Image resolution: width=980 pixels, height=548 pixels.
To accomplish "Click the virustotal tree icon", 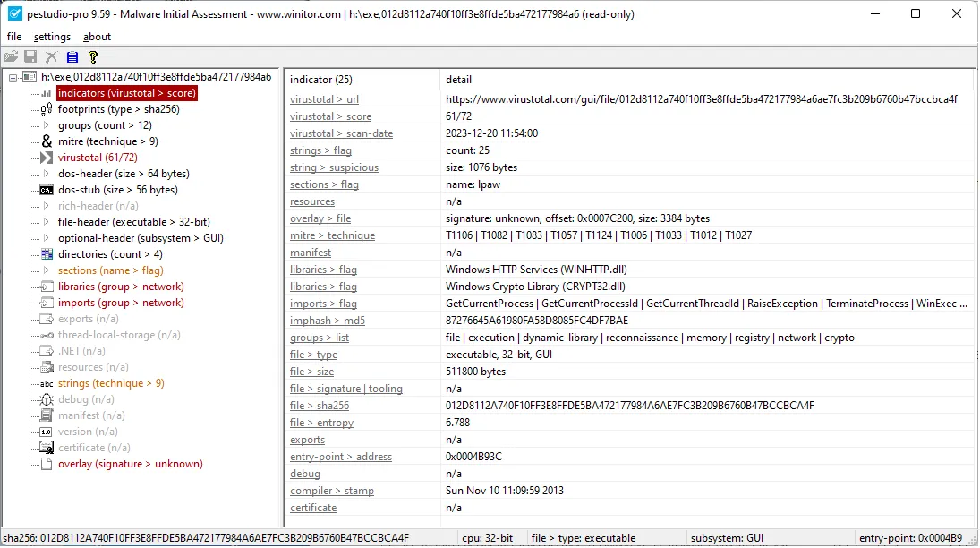I will click(x=47, y=158).
